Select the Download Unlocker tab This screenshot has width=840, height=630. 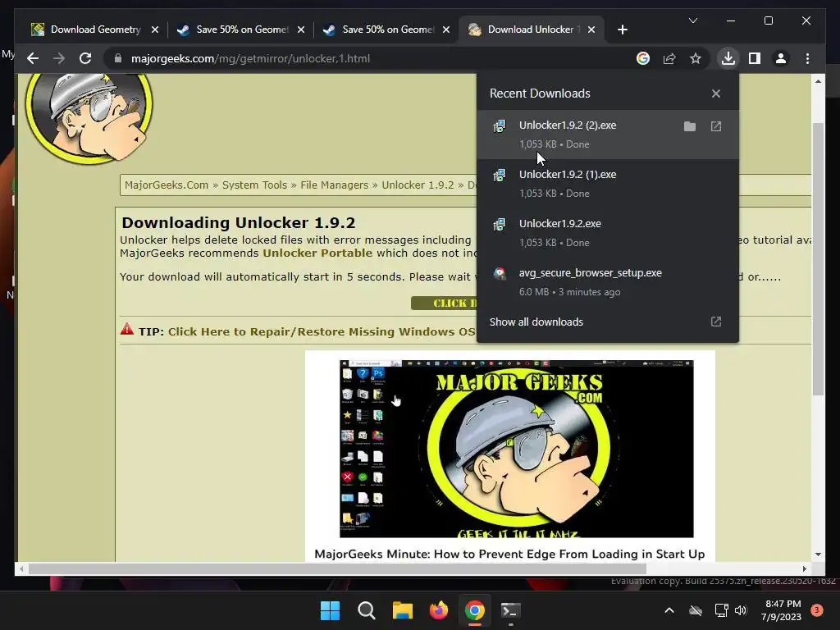531,30
